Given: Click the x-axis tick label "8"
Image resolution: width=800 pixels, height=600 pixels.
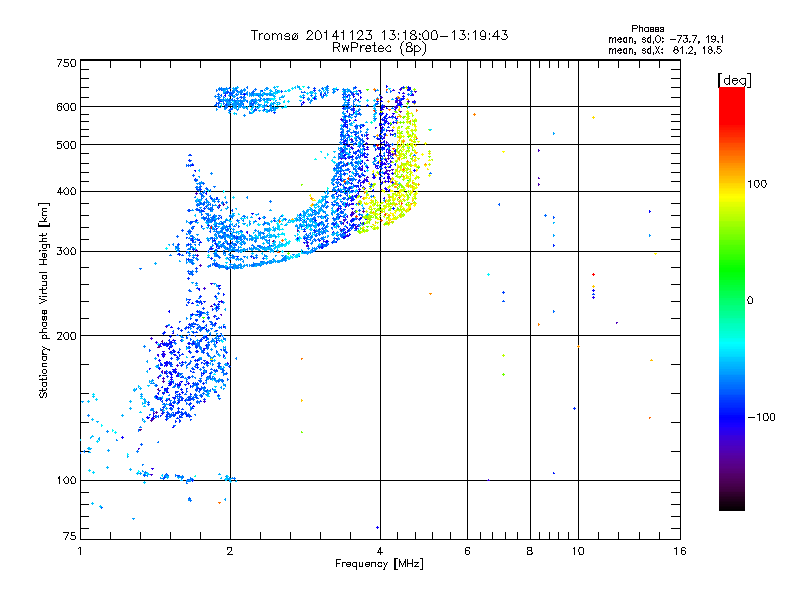Looking at the screenshot, I should (x=530, y=551).
